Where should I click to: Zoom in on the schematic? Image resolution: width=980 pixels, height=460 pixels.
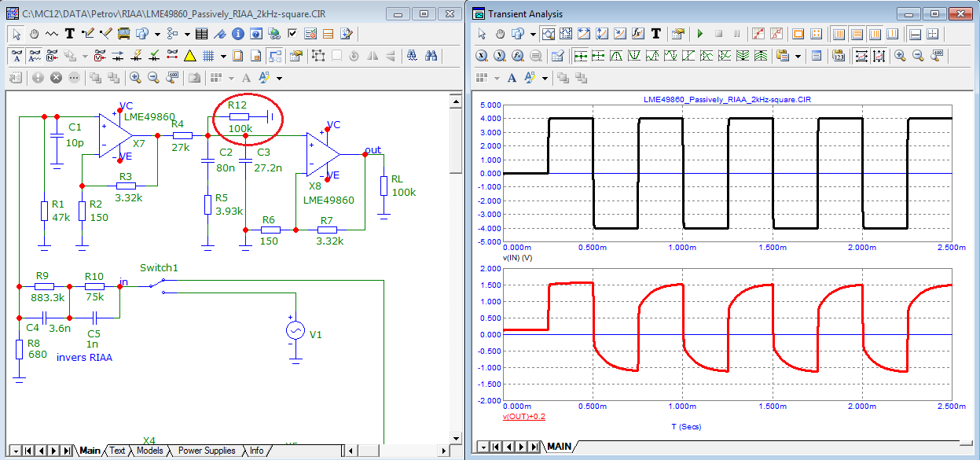coord(135,78)
